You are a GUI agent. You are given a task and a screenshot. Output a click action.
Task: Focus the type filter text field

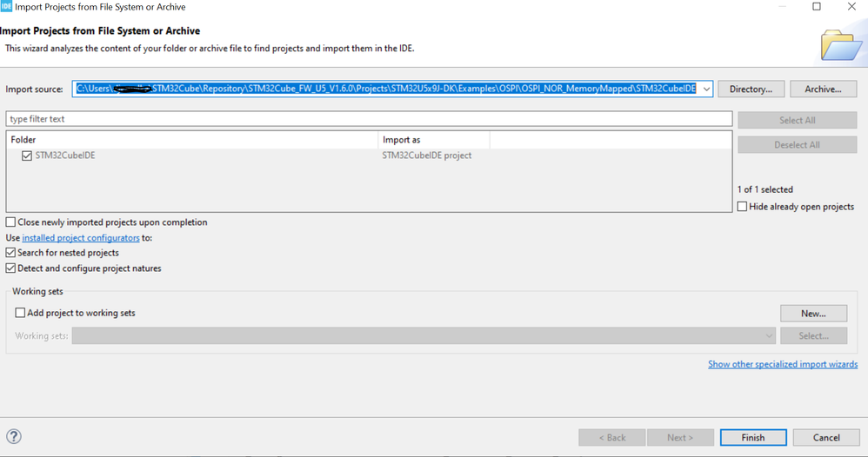pos(370,119)
